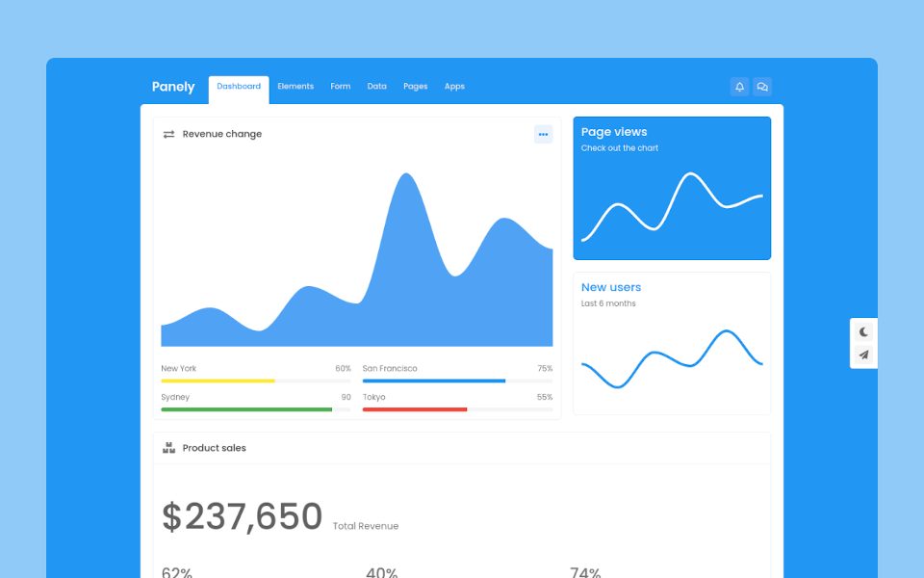Click the New users heading
This screenshot has width=924, height=578.
pyautogui.click(x=611, y=287)
